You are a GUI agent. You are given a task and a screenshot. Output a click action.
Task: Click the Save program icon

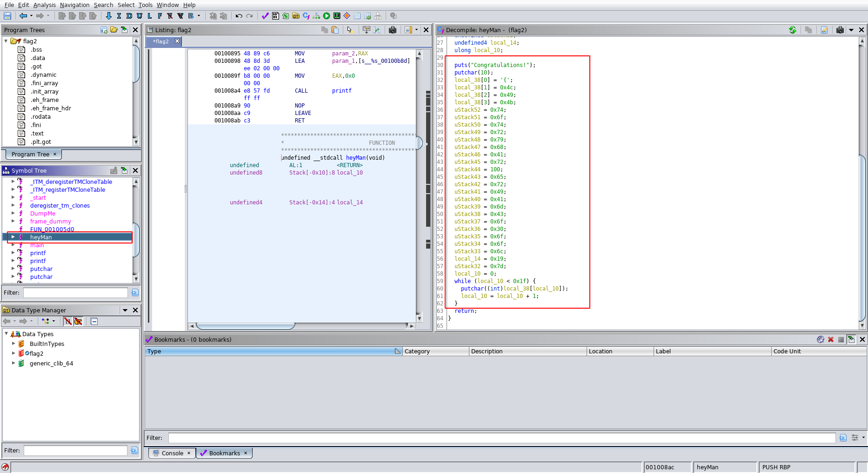pos(7,16)
